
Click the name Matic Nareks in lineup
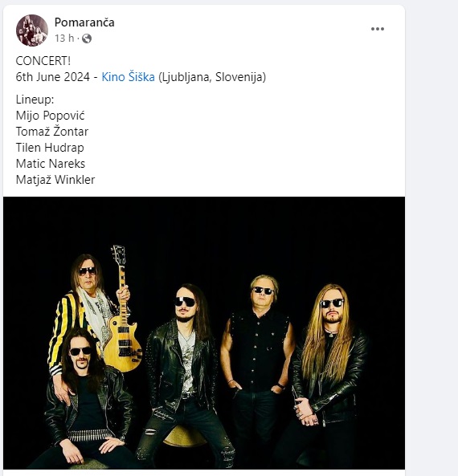(51, 164)
